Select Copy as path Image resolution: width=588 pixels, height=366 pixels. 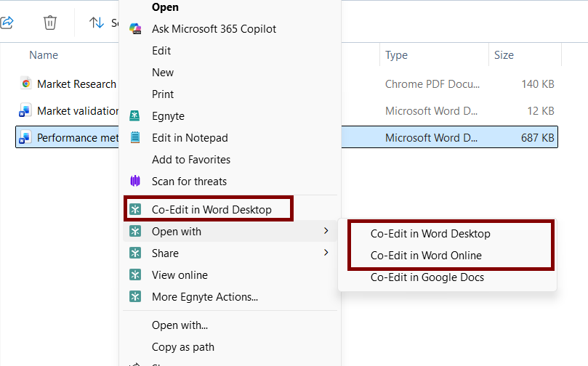(183, 347)
